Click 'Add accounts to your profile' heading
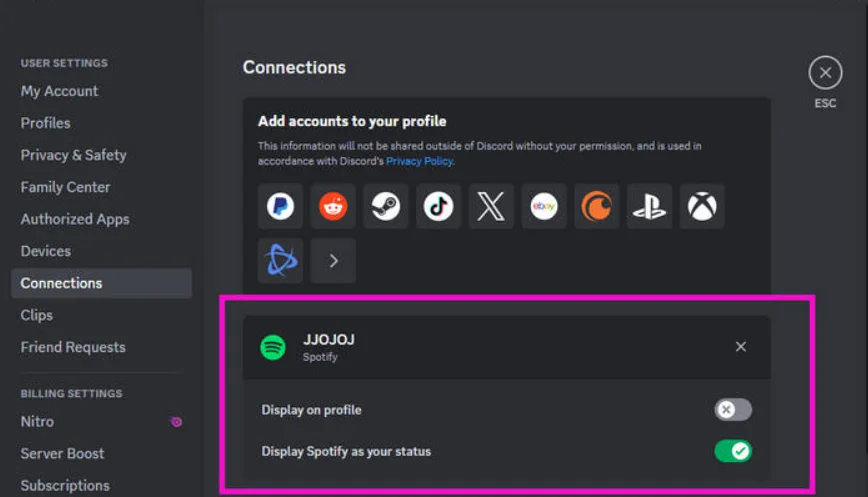This screenshot has height=497, width=868. [x=352, y=121]
